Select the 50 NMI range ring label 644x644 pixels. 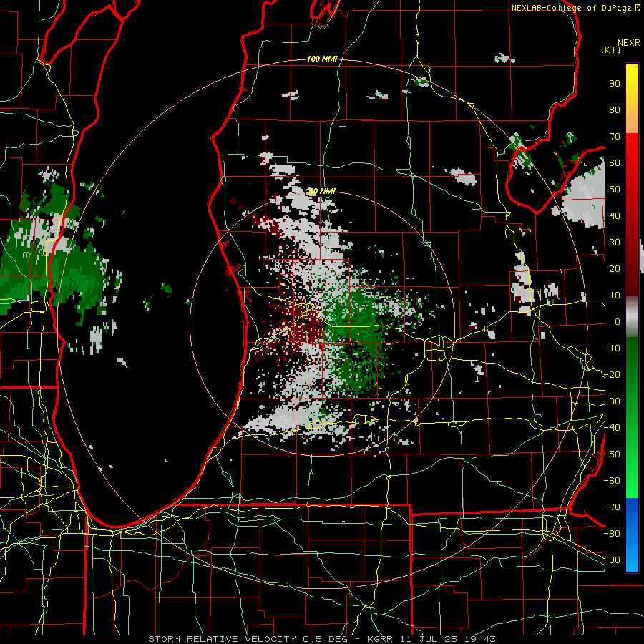pyautogui.click(x=322, y=191)
